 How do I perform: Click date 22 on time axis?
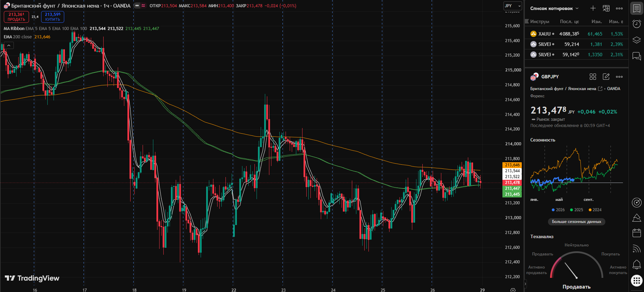pos(234,290)
